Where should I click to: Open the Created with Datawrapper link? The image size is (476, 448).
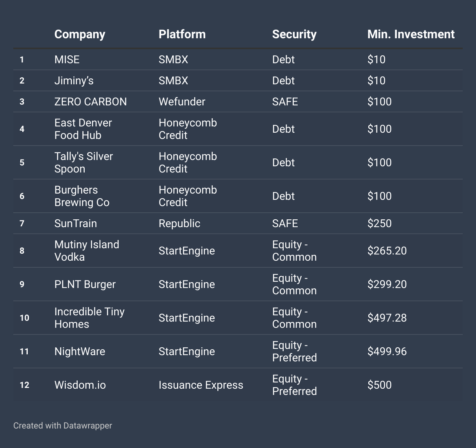[x=62, y=425]
